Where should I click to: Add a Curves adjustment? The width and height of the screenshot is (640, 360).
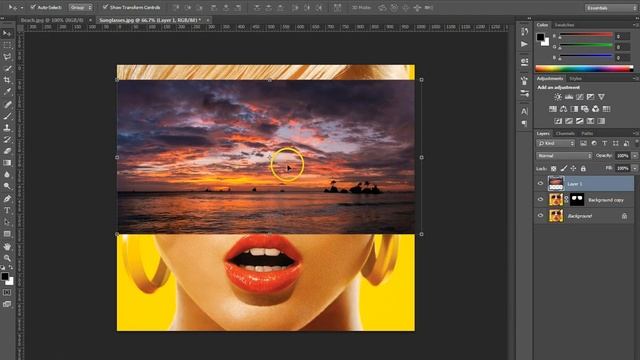pos(580,97)
